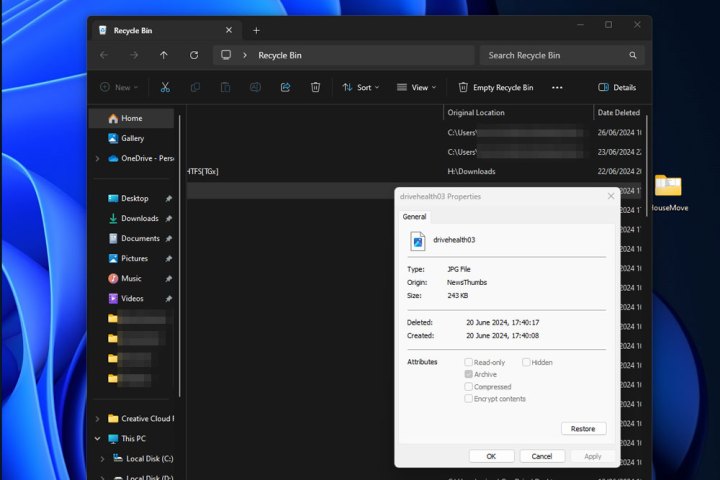Click the Delete trash icon in toolbar
Image resolution: width=720 pixels, height=480 pixels.
(315, 87)
